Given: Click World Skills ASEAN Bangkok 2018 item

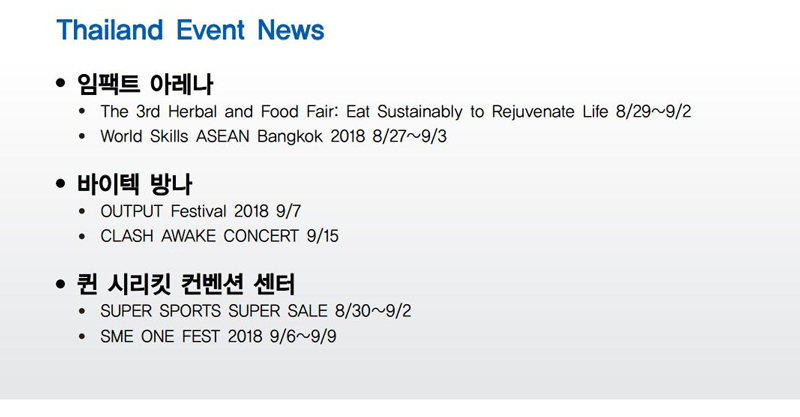Looking at the screenshot, I should pyautogui.click(x=273, y=136).
